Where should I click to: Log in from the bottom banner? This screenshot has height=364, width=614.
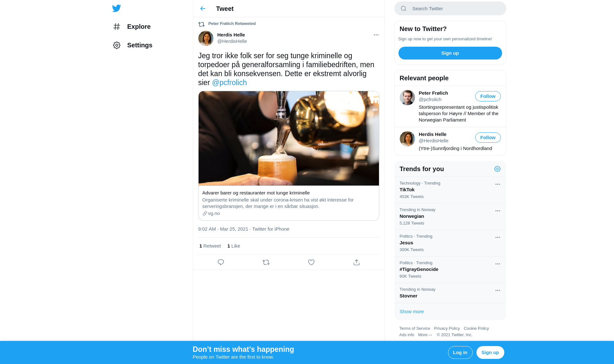(x=460, y=352)
